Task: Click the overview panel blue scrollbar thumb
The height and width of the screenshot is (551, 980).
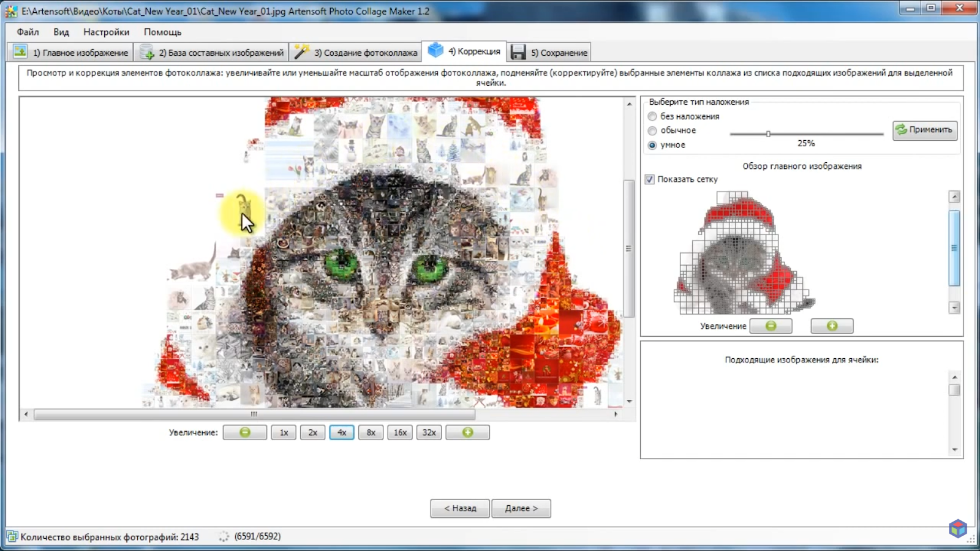Action: (x=954, y=248)
